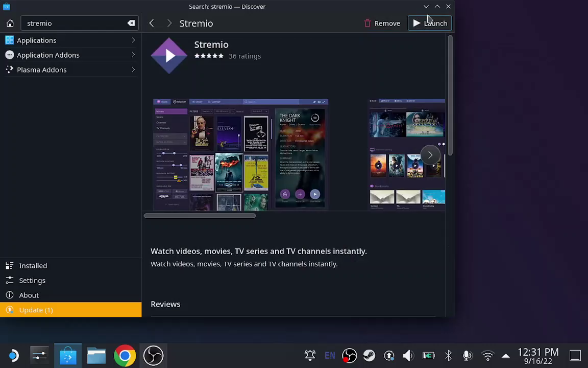Expand the Application Addons category
This screenshot has width=588, height=368.
133,55
